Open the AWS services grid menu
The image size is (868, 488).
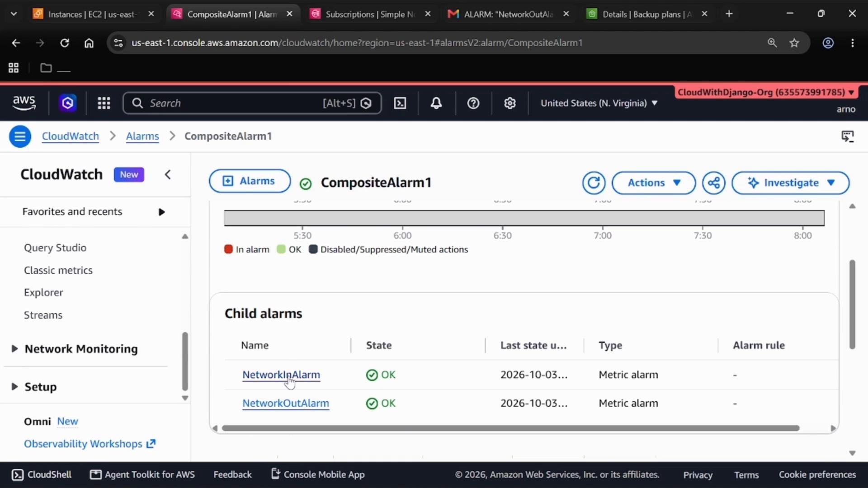point(104,103)
